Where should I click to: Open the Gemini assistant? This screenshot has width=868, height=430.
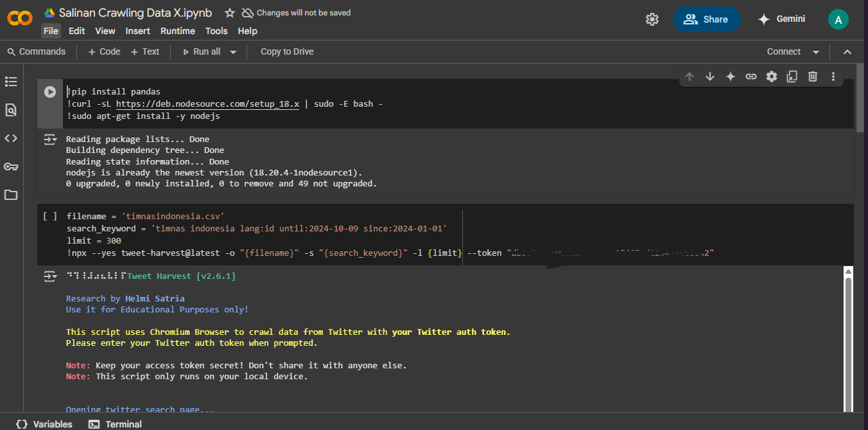pos(781,19)
